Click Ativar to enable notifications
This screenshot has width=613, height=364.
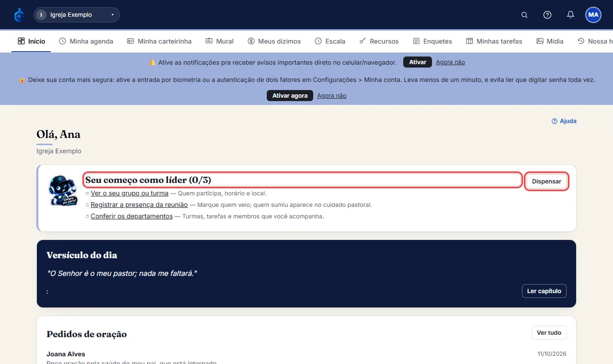tap(418, 62)
